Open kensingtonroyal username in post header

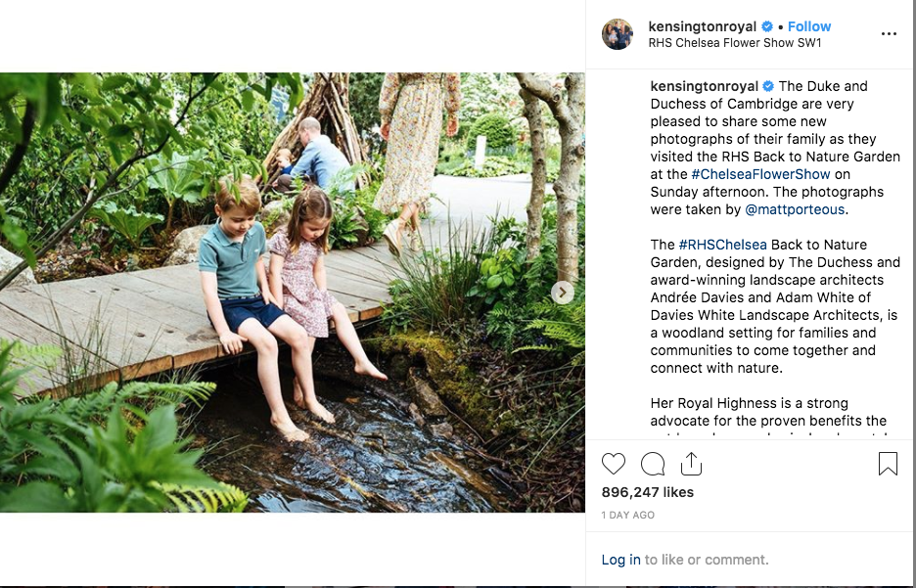click(703, 26)
